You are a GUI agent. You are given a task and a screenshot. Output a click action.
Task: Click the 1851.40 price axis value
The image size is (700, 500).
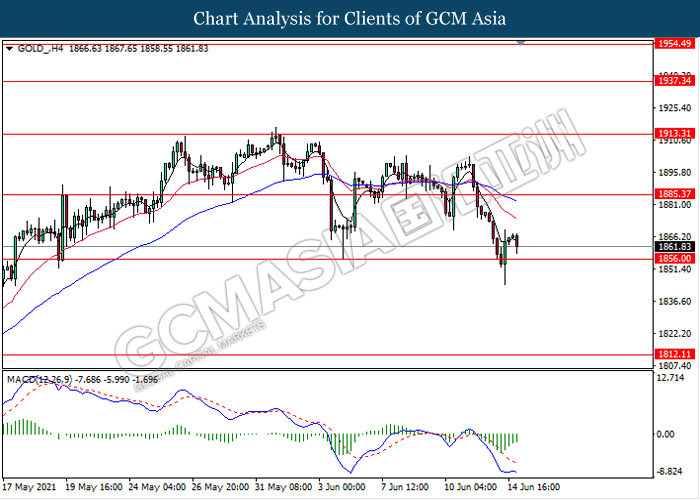pos(675,269)
